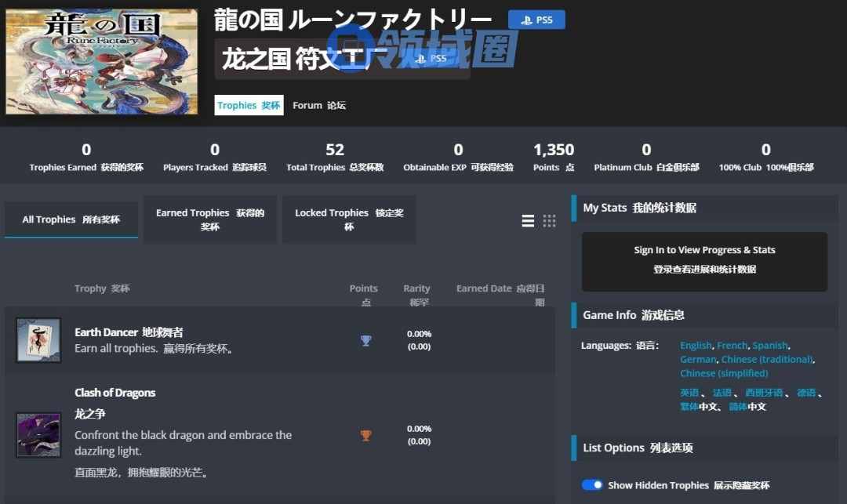Select the Trophies tab
This screenshot has width=847, height=504.
(249, 105)
